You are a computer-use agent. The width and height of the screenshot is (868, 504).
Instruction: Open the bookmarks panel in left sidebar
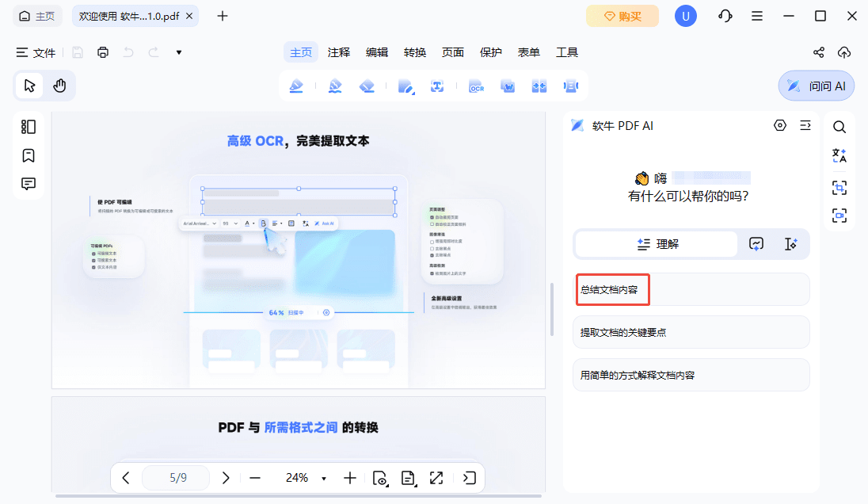pos(29,155)
